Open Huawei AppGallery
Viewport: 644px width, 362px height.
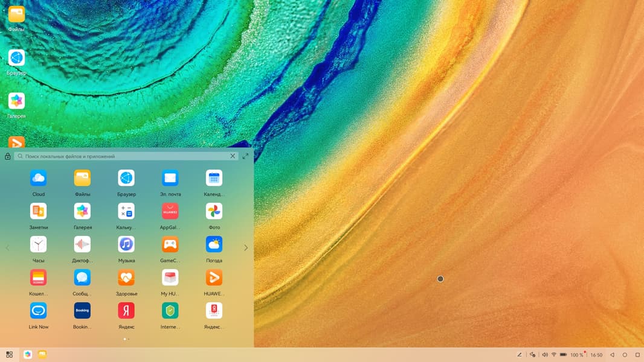pyautogui.click(x=170, y=212)
